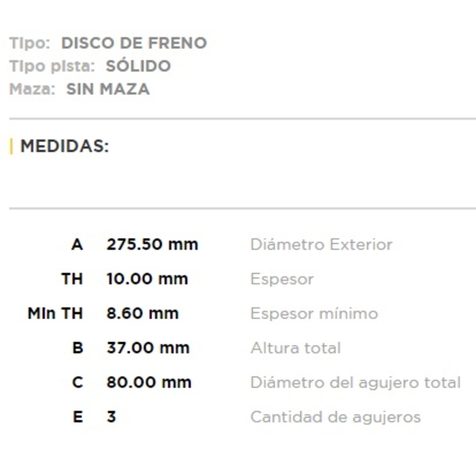Click the Espesor label
The width and height of the screenshot is (476, 476).
(282, 279)
